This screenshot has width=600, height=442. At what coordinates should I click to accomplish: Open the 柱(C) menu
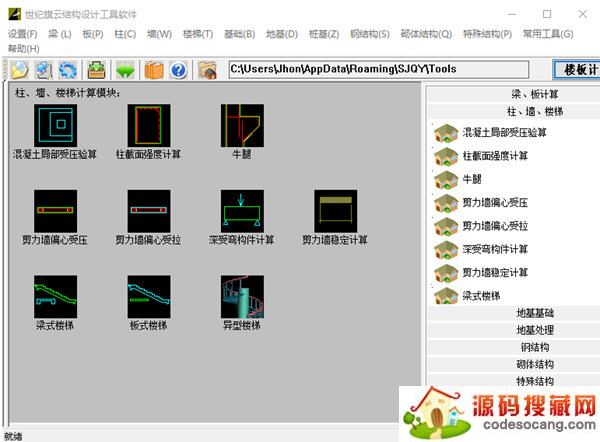pos(125,34)
